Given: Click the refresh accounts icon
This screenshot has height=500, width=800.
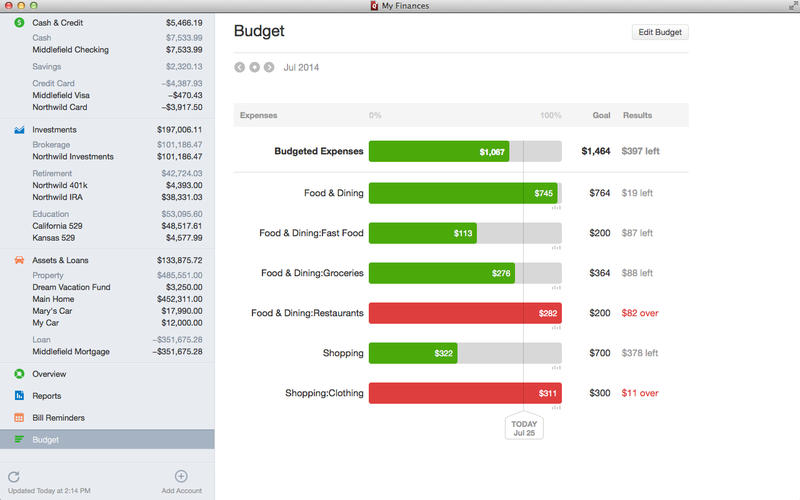Looking at the screenshot, I should [14, 477].
